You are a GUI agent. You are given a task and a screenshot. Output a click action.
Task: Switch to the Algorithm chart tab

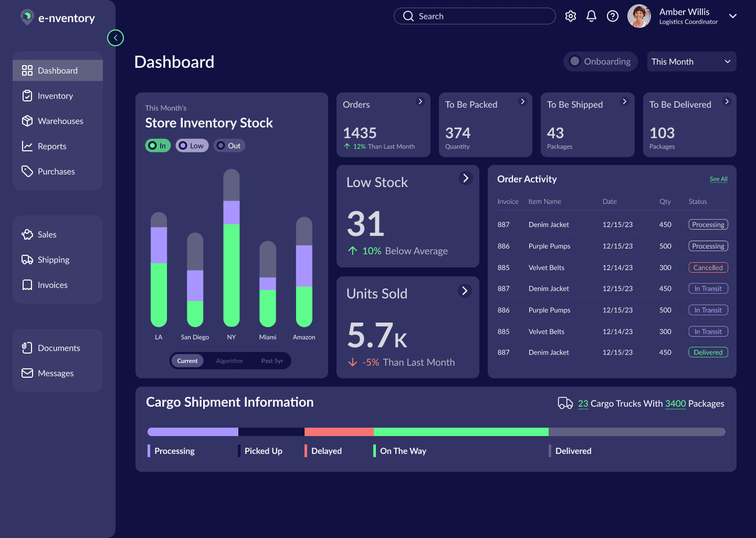[x=229, y=361]
